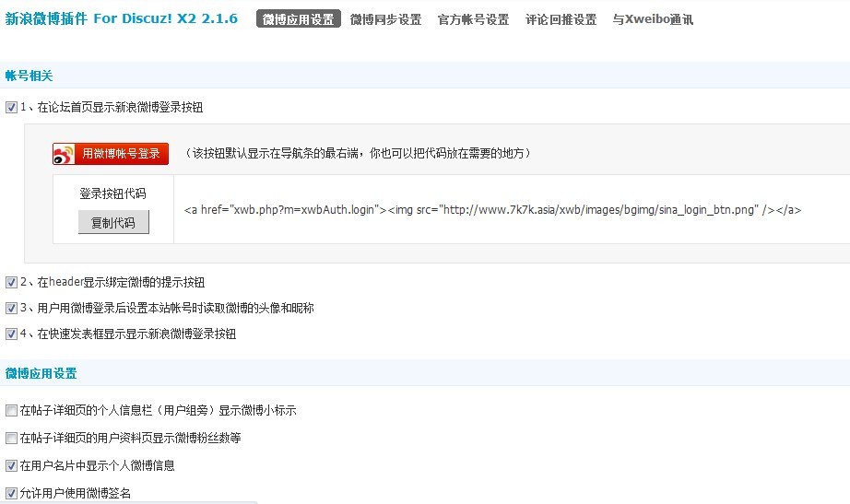
Task: Toggle 读取微博的头像和昵称 checkbox
Action: click(x=11, y=309)
